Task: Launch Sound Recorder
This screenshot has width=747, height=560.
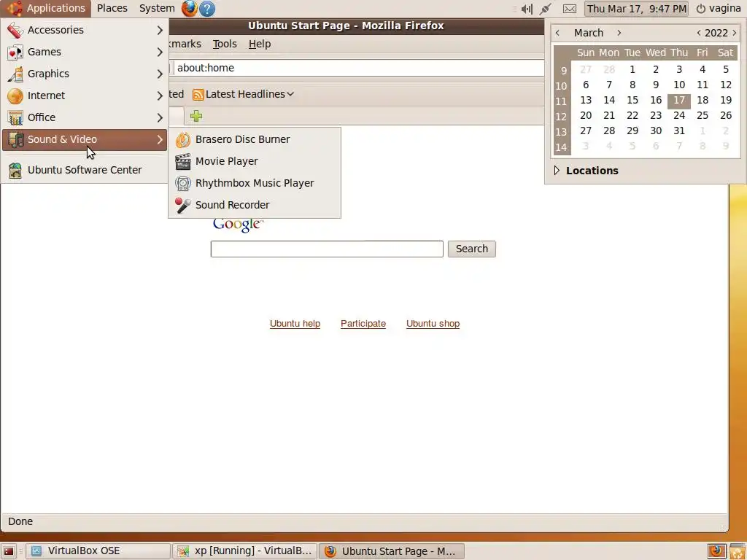Action: click(x=255, y=205)
